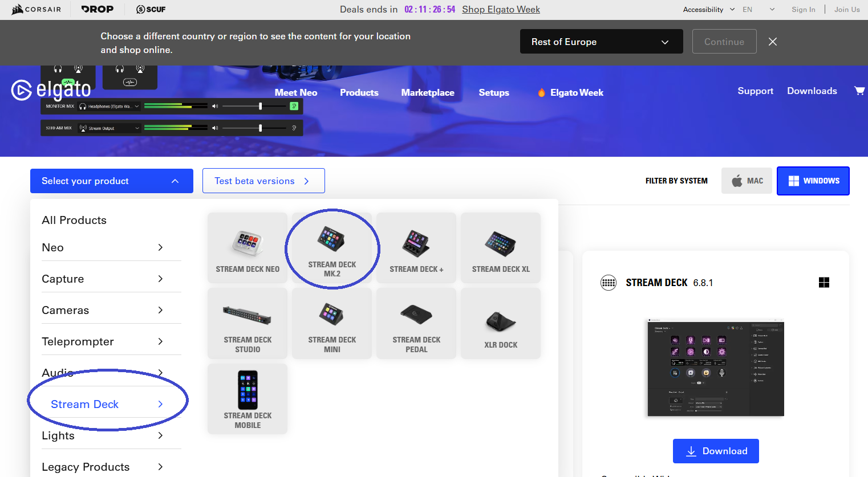Expand the Neo product category

[111, 247]
